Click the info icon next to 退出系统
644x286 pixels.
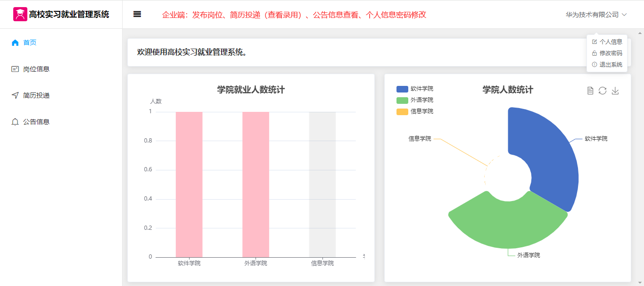(x=594, y=65)
